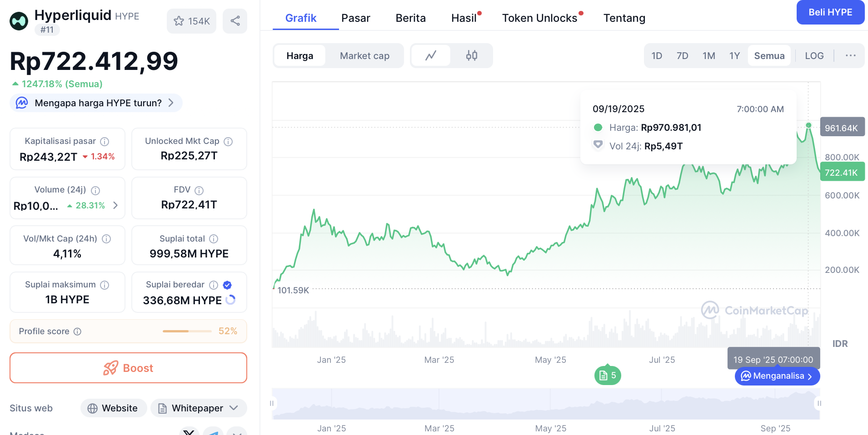Click the Beli HYPE button

[x=830, y=12]
